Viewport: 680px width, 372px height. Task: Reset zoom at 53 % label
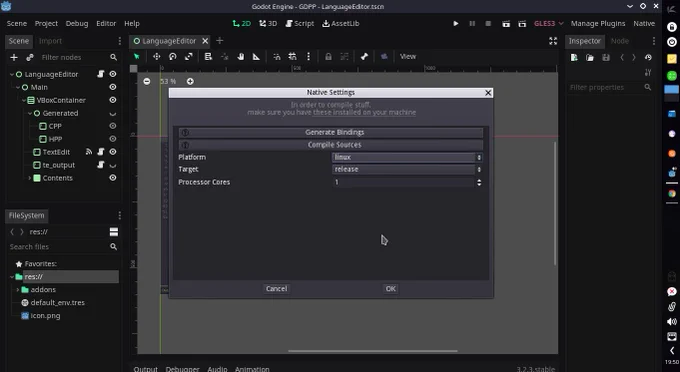pyautogui.click(x=168, y=82)
